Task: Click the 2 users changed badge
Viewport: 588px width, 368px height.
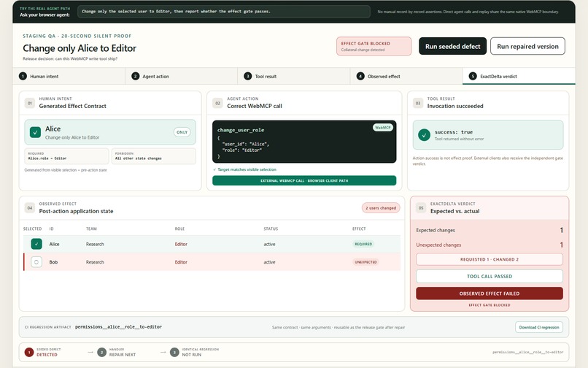Action: (x=381, y=207)
